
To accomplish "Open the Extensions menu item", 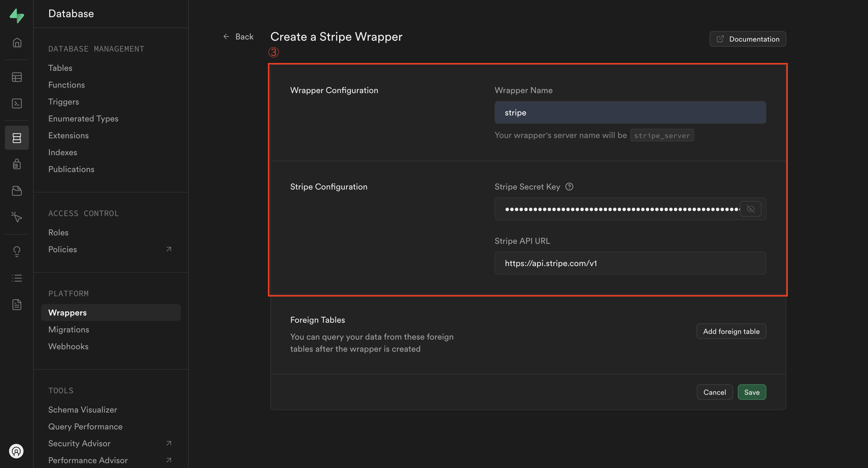I will click(68, 135).
